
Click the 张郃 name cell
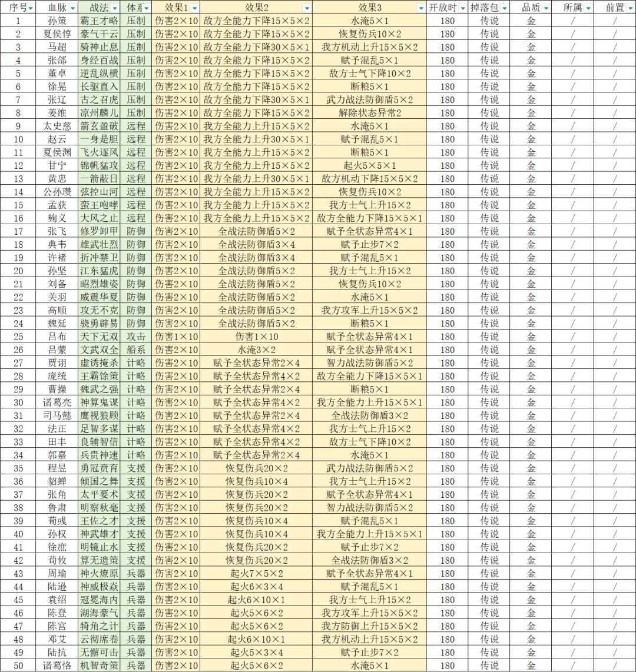(x=57, y=61)
